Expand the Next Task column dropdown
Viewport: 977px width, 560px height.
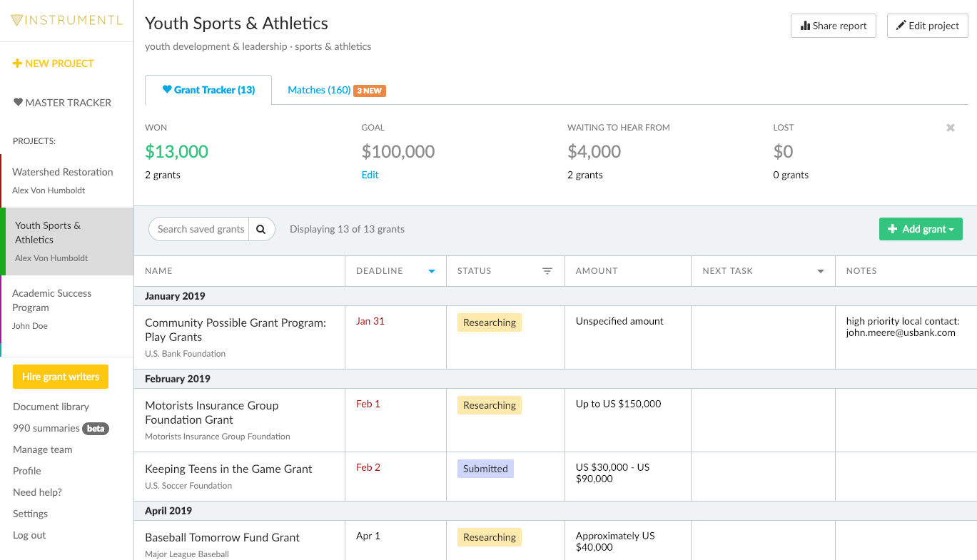pyautogui.click(x=820, y=271)
